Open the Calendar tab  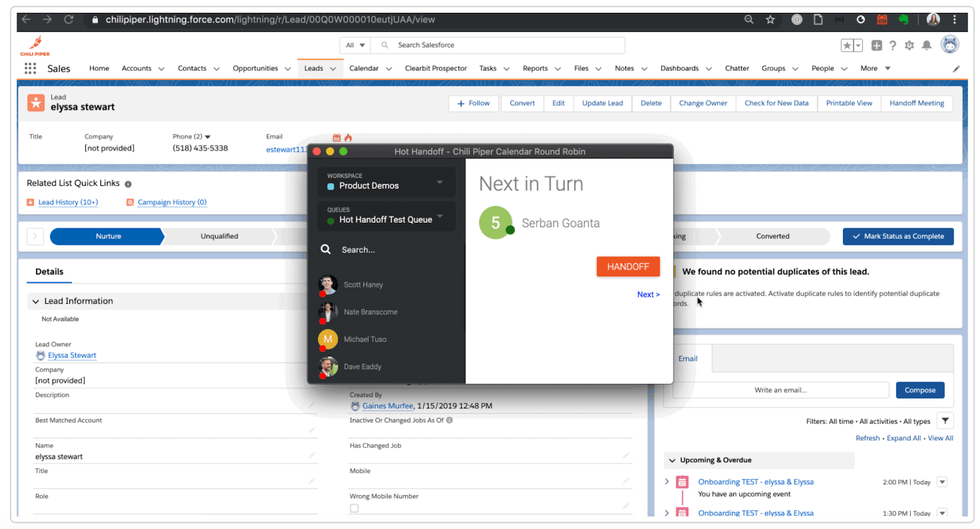pos(364,69)
